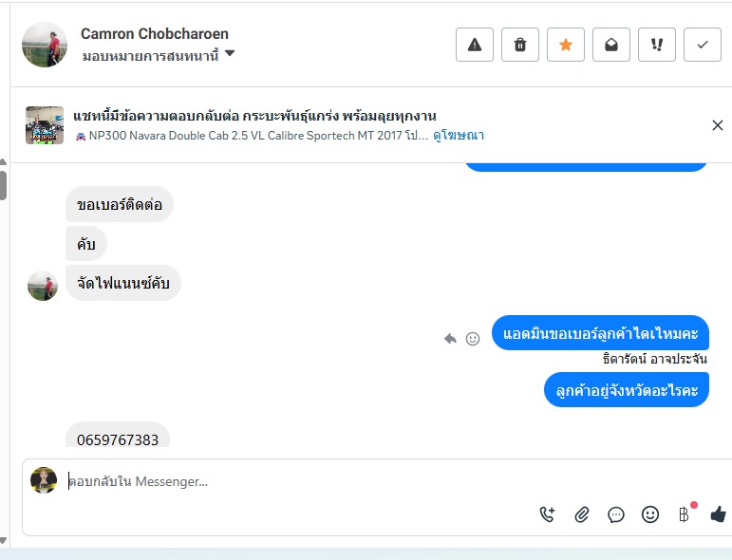Click the phone call request icon
This screenshot has width=732, height=560.
pos(548,514)
